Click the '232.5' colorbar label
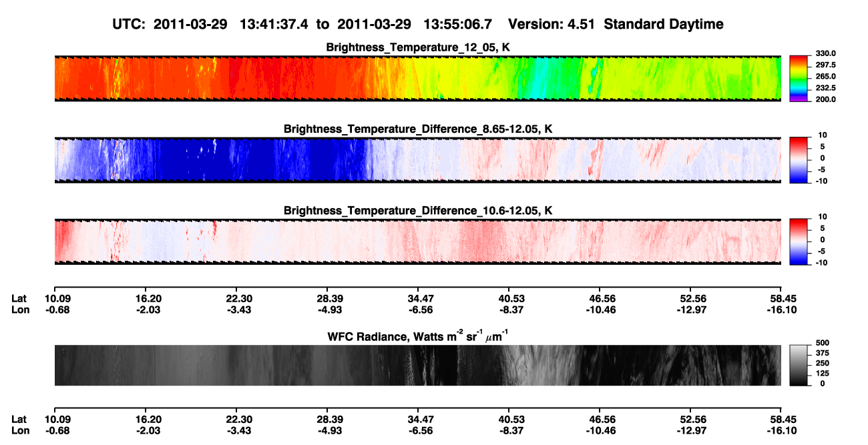Viewport: 868px width, 445px height. coord(825,88)
